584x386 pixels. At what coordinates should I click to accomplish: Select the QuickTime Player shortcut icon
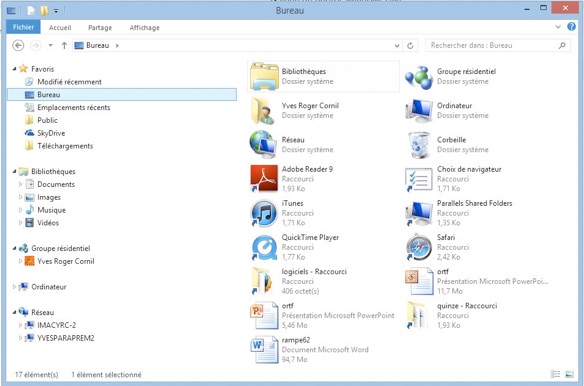click(x=264, y=247)
